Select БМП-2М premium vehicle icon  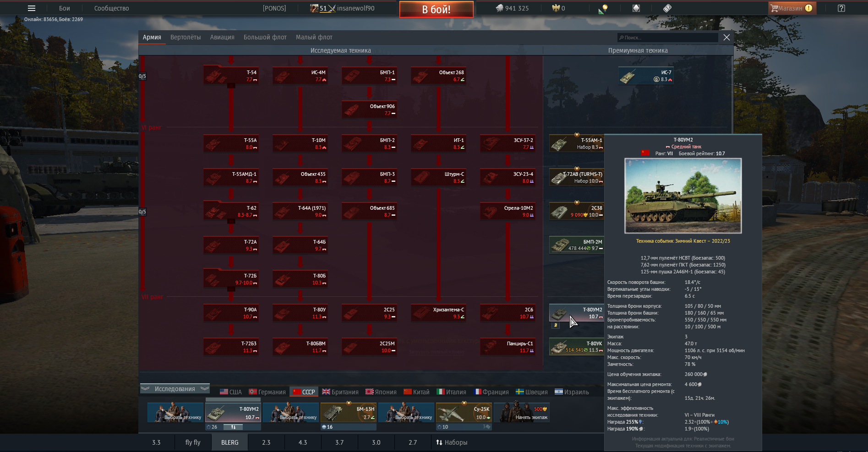[x=577, y=245]
